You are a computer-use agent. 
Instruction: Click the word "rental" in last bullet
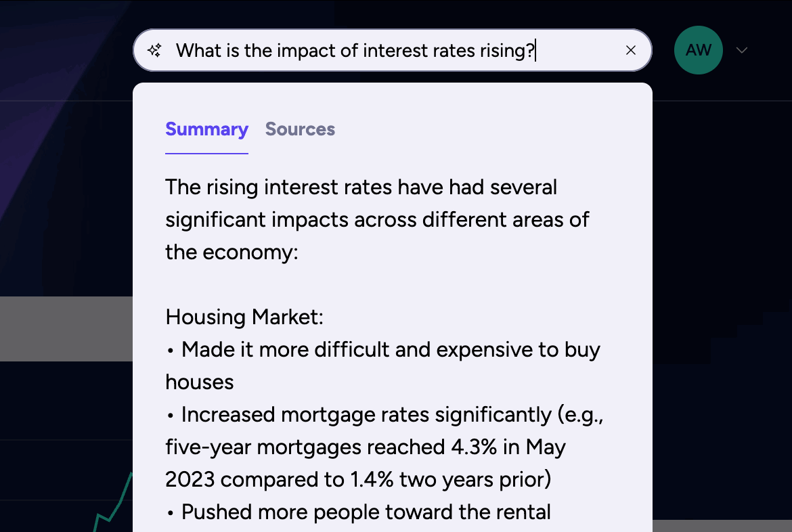[521, 512]
